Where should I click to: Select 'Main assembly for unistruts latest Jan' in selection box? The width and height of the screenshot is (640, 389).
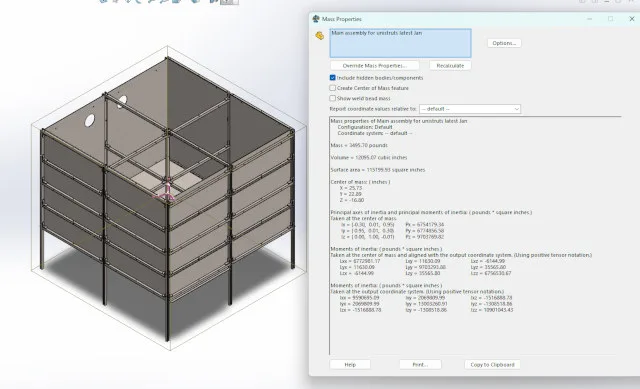click(x=376, y=33)
